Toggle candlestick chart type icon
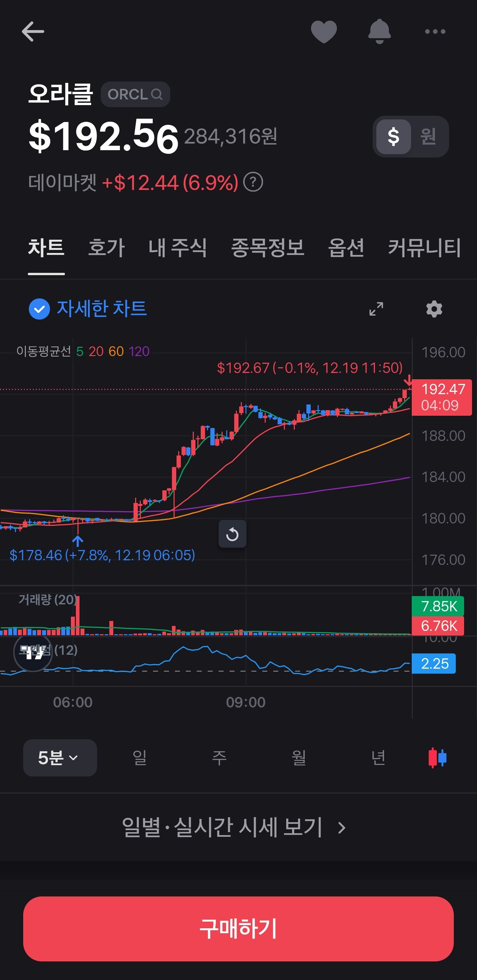The width and height of the screenshot is (477, 980). coord(438,758)
